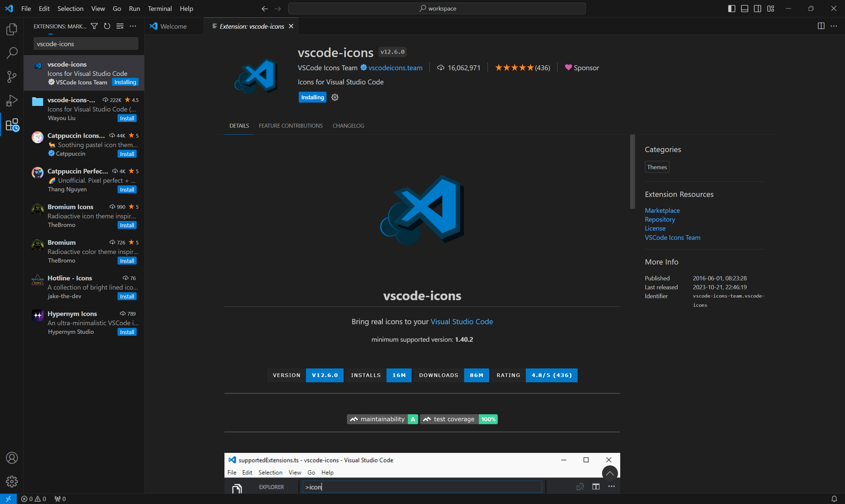Image resolution: width=845 pixels, height=504 pixels.
Task: Open the vscodeicons.team publisher link
Action: pos(395,68)
